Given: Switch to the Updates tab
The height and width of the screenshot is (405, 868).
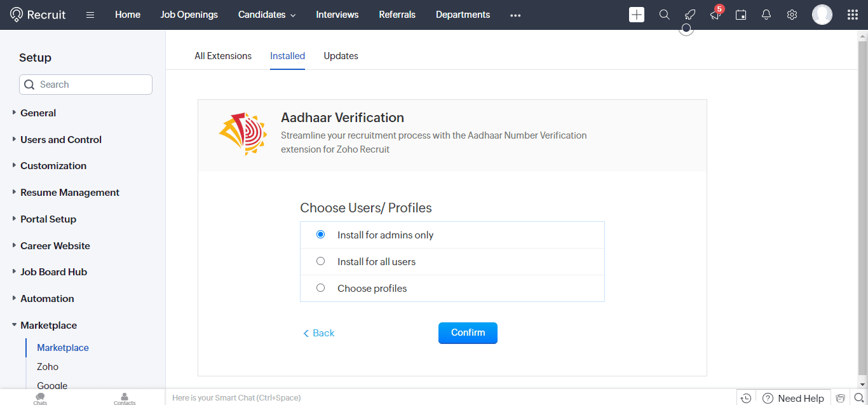Looking at the screenshot, I should (341, 56).
